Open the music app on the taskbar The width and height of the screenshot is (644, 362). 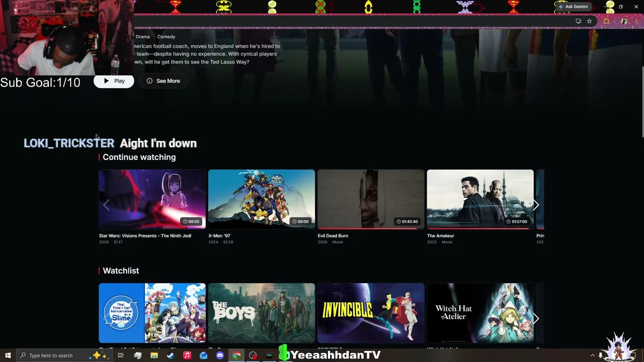coord(187,355)
